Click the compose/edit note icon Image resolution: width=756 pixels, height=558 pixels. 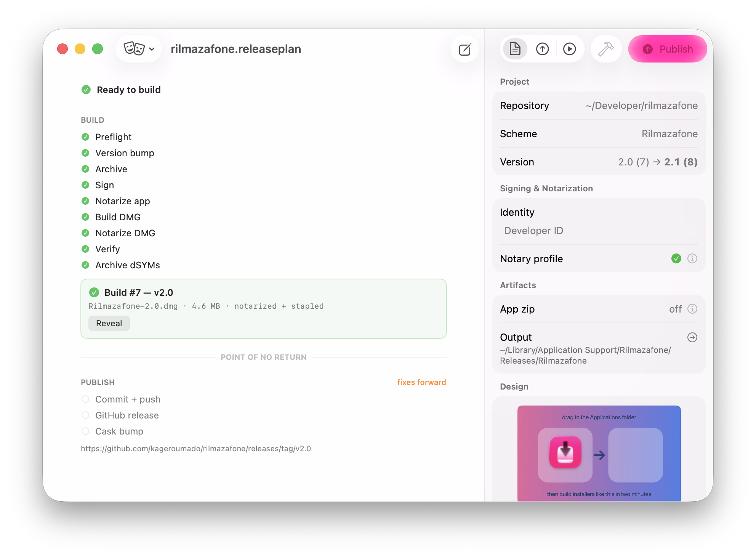tap(465, 49)
